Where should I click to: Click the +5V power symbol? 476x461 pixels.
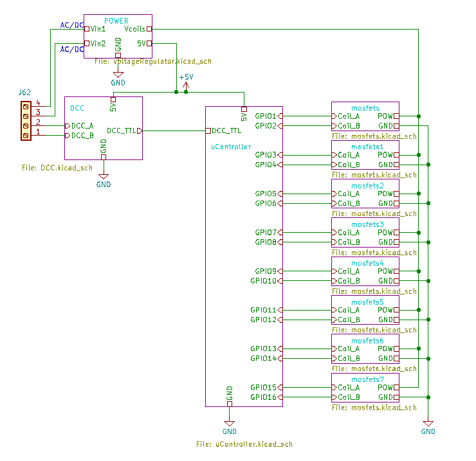coord(185,80)
